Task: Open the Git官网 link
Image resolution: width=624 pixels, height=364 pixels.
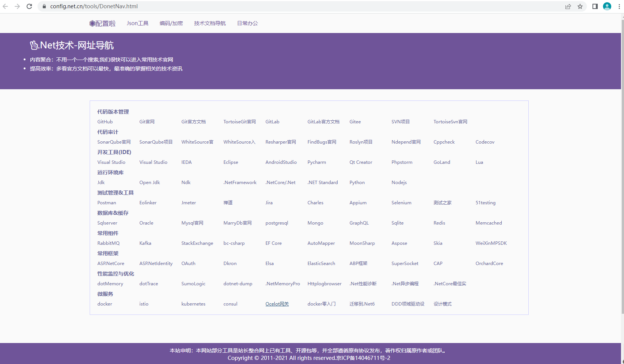Action: pyautogui.click(x=147, y=122)
